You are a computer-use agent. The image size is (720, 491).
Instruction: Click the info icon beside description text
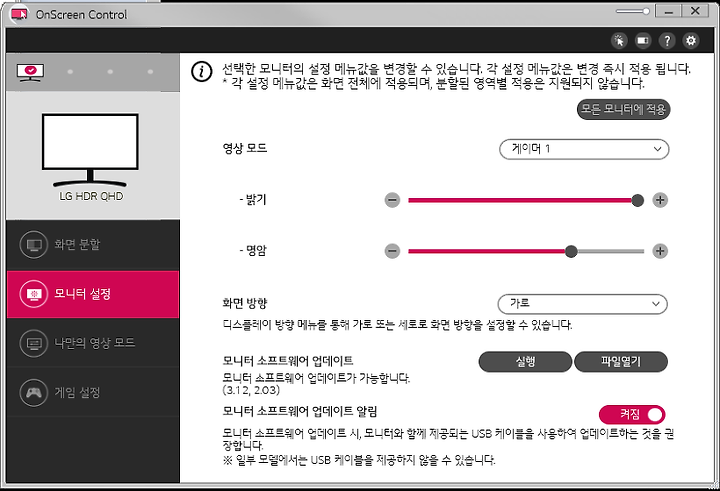202,72
